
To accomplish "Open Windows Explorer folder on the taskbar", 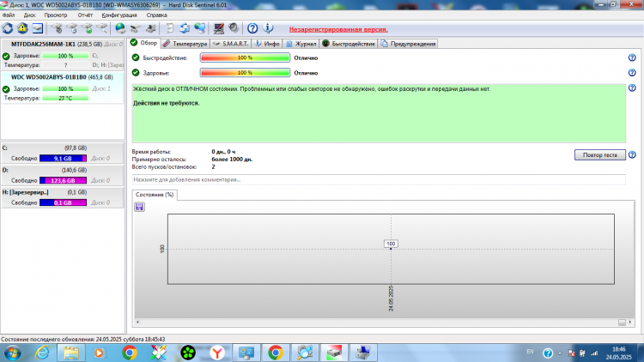I will 70,353.
